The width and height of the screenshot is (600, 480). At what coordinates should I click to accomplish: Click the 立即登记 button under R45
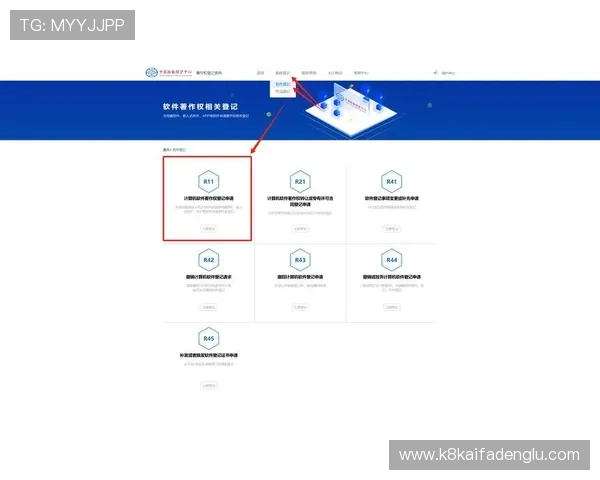pos(208,384)
